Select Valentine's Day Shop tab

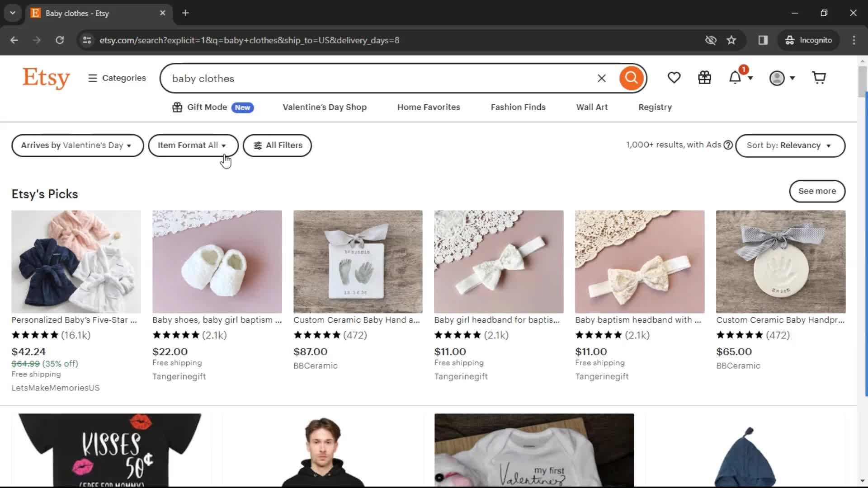[x=324, y=107]
